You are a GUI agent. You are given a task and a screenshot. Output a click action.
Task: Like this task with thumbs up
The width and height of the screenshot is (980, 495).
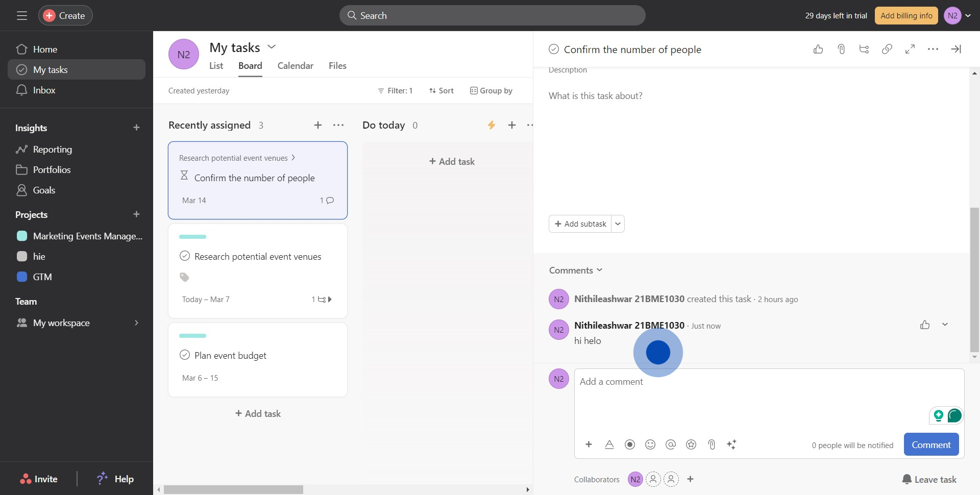[x=818, y=49]
